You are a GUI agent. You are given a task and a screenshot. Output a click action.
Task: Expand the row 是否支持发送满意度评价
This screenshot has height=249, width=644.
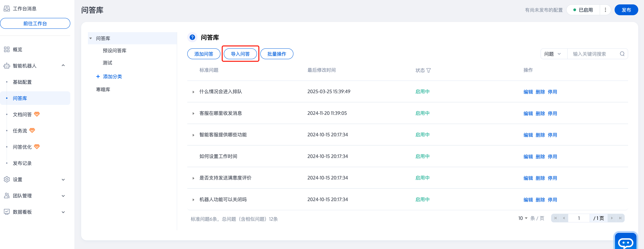click(193, 178)
